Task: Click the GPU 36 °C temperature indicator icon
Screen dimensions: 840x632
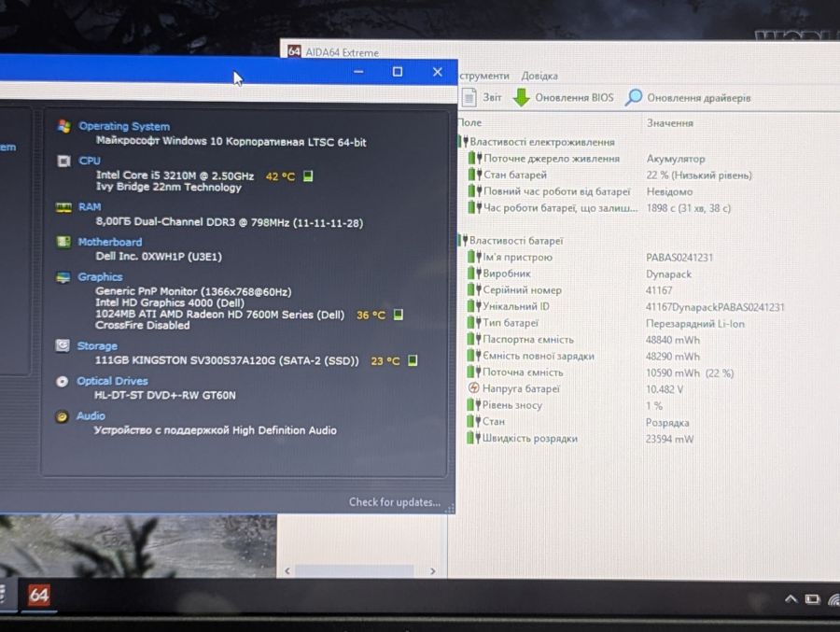Action: (398, 315)
